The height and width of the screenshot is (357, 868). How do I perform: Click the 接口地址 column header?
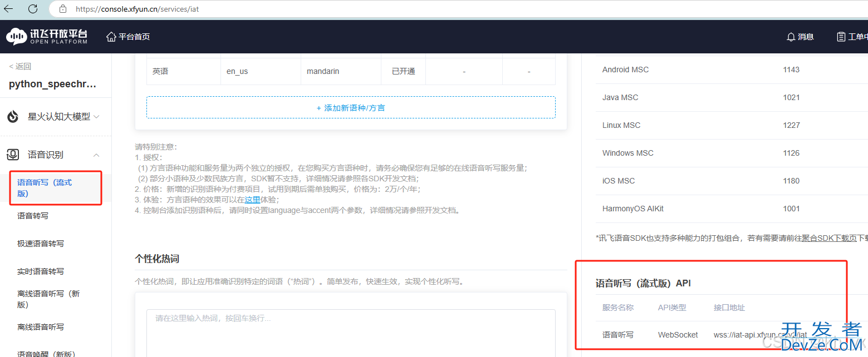tap(729, 308)
